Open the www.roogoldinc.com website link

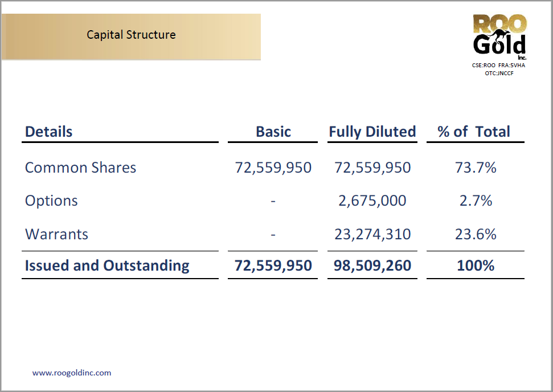click(x=72, y=373)
